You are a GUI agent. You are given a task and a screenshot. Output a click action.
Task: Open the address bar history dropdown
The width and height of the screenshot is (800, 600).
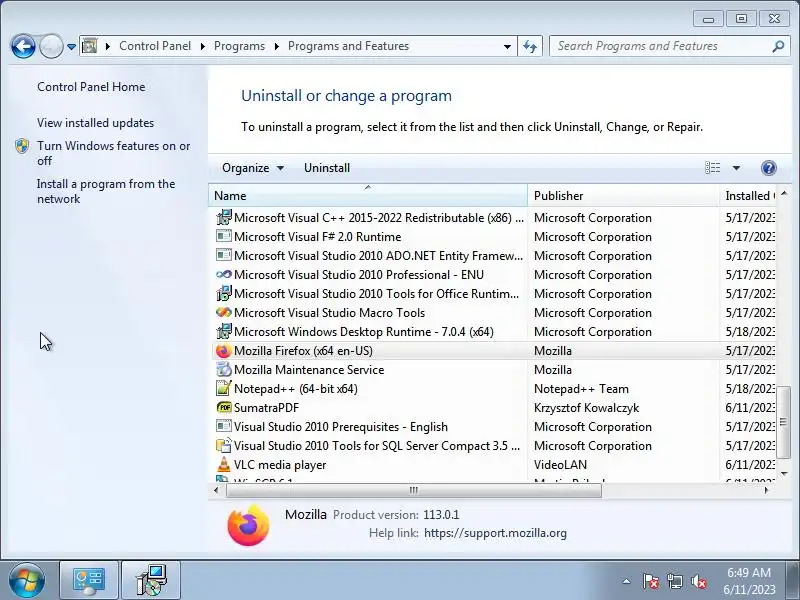click(x=507, y=46)
